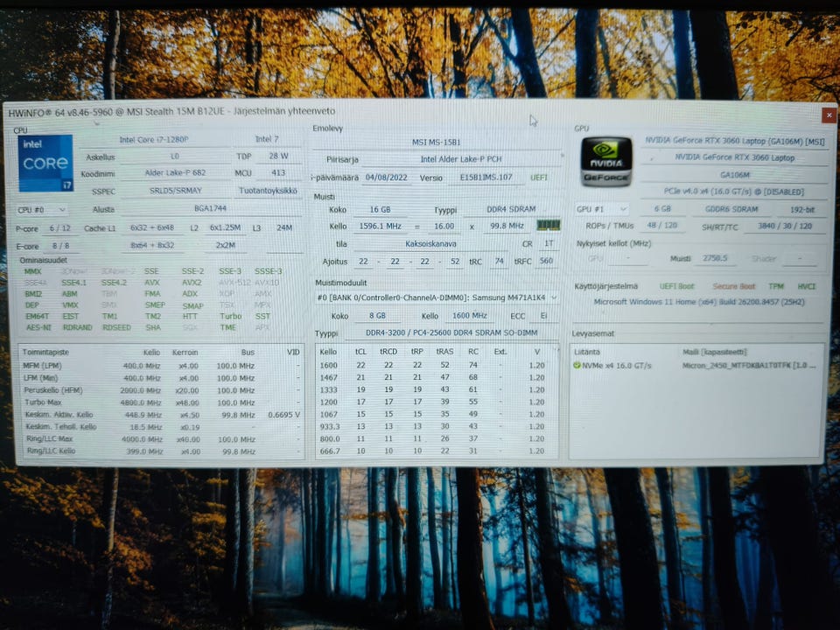Image resolution: width=840 pixels, height=630 pixels.
Task: Click the 16 GB memory size field
Action: pos(381,209)
